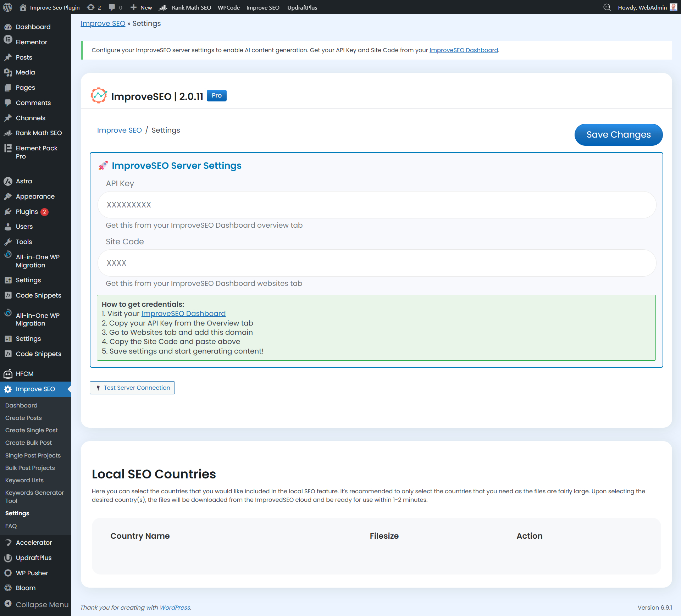Click the plus New icon in admin bar
The width and height of the screenshot is (681, 616).
point(133,7)
